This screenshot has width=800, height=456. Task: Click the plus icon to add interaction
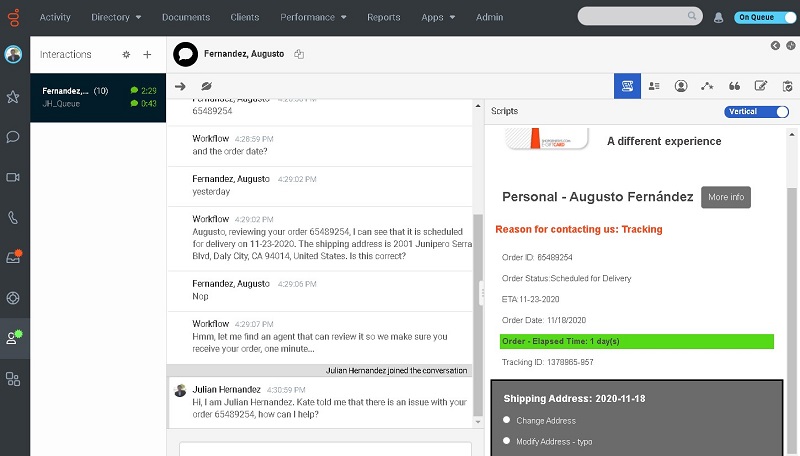(x=147, y=54)
